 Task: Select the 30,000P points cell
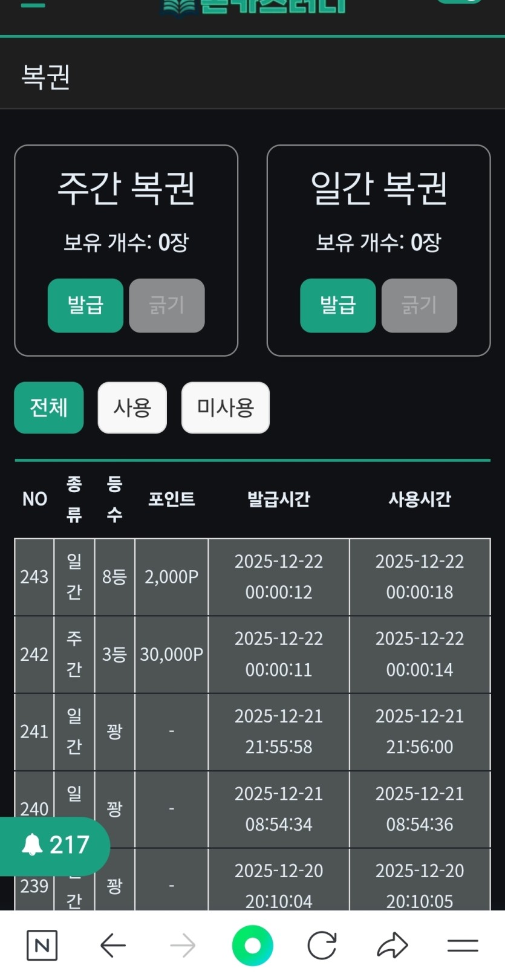[x=172, y=654]
